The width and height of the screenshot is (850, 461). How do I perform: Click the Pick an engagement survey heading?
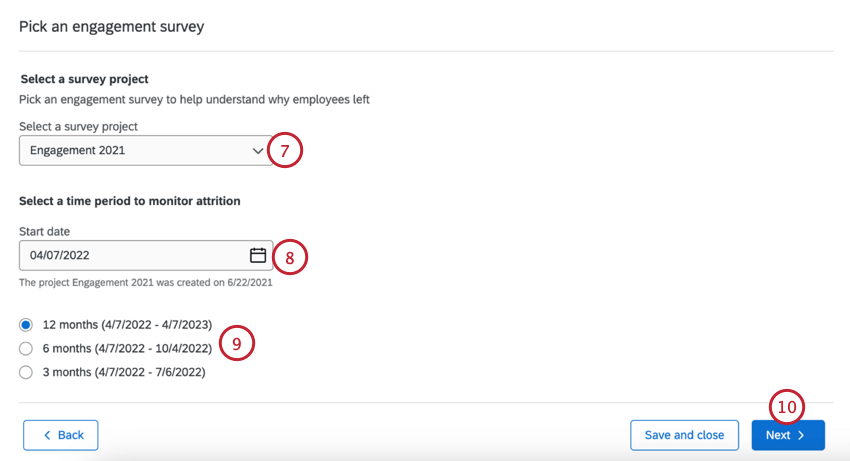(x=112, y=26)
